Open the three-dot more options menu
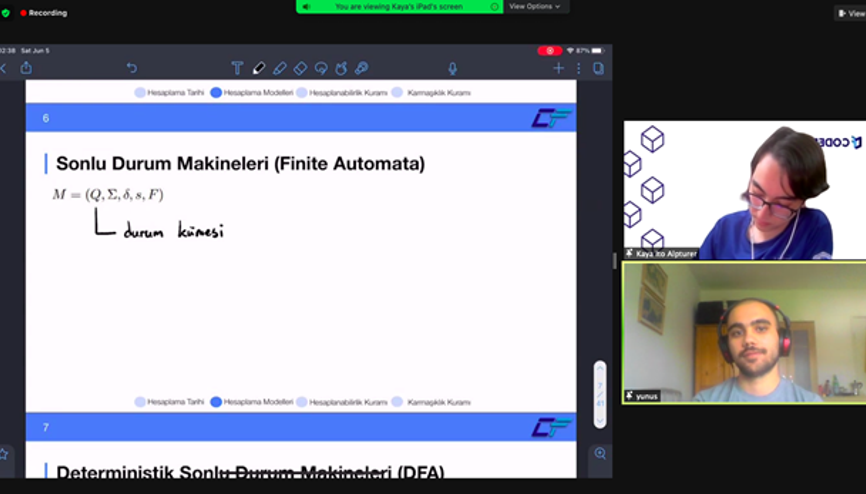 pos(578,68)
